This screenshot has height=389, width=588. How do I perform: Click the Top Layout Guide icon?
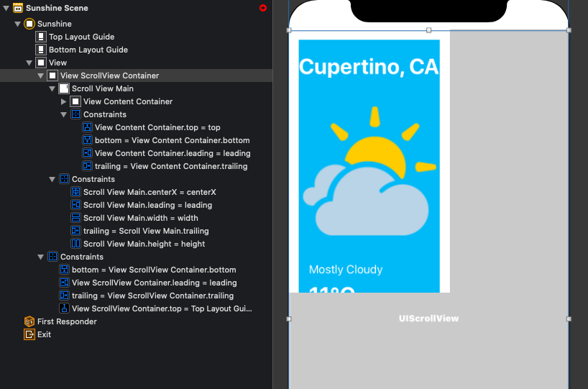coord(41,37)
